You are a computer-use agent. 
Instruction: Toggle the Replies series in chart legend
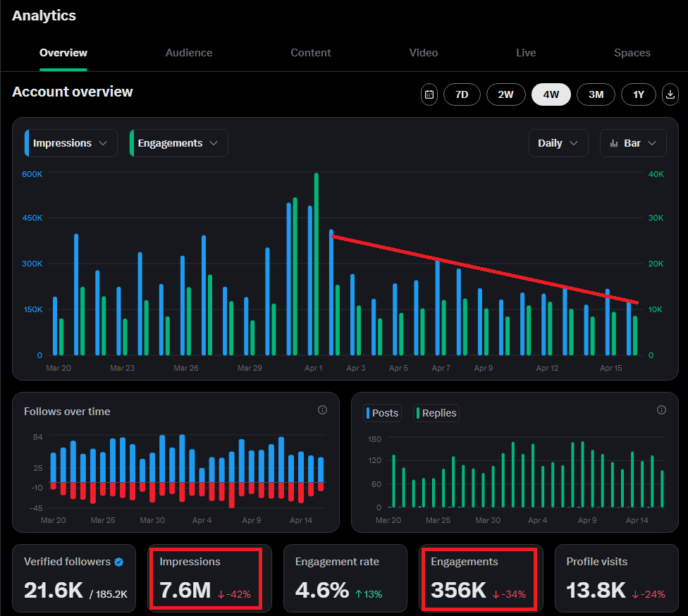point(436,413)
